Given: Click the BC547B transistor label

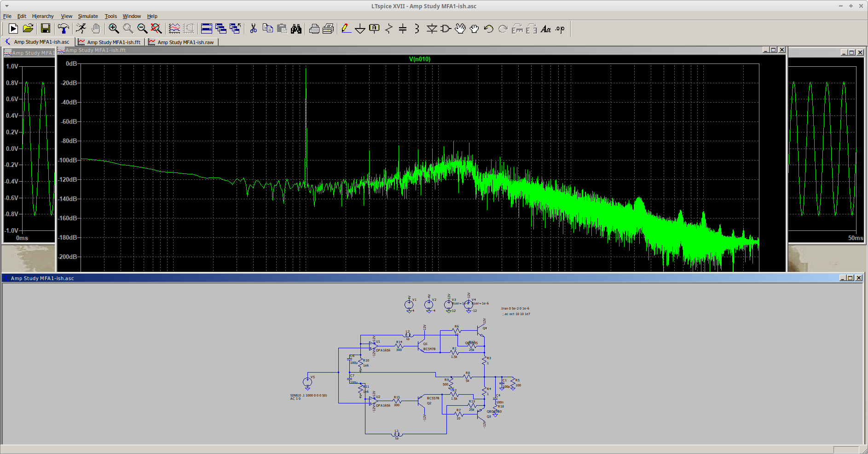Looking at the screenshot, I should point(429,349).
